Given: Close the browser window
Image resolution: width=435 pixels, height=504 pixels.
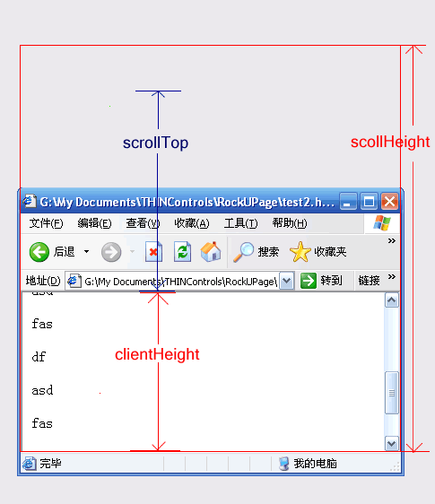Looking at the screenshot, I should tap(389, 202).
